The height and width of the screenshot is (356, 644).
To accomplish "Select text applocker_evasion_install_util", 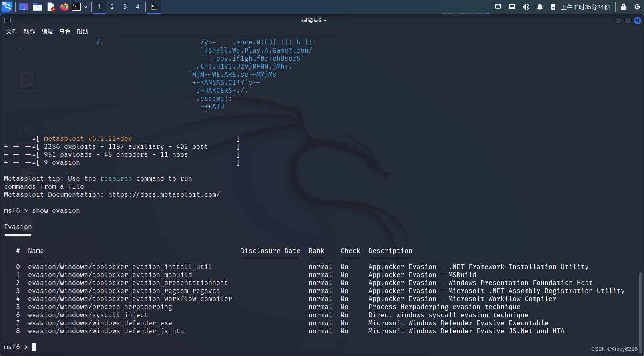I will click(152, 267).
